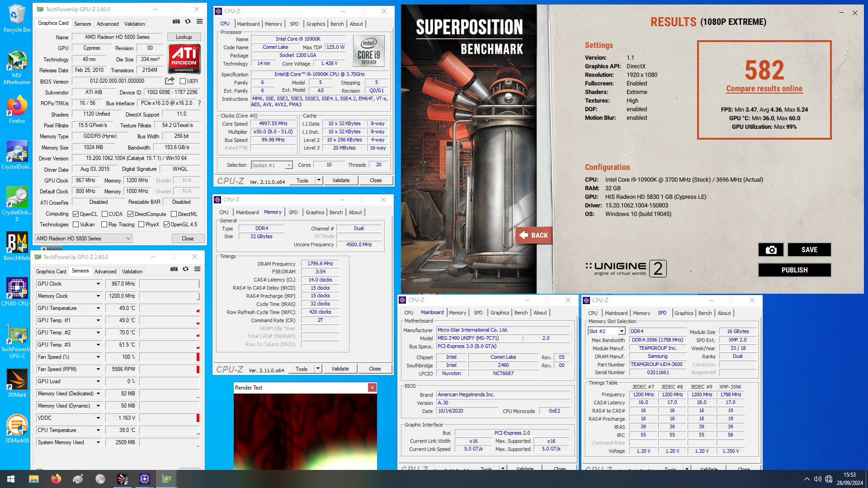868x488 pixels.
Task: Click the Intel Core i9 logo
Action: [369, 51]
